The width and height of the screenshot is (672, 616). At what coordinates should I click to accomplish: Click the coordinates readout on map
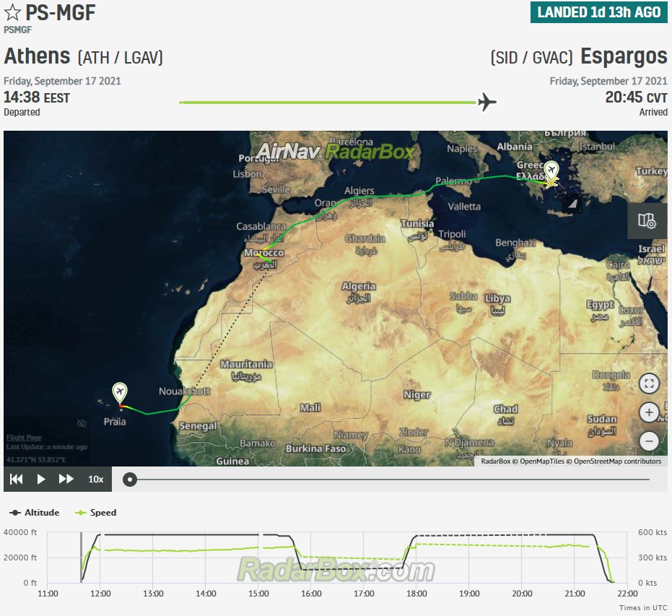(x=36, y=459)
